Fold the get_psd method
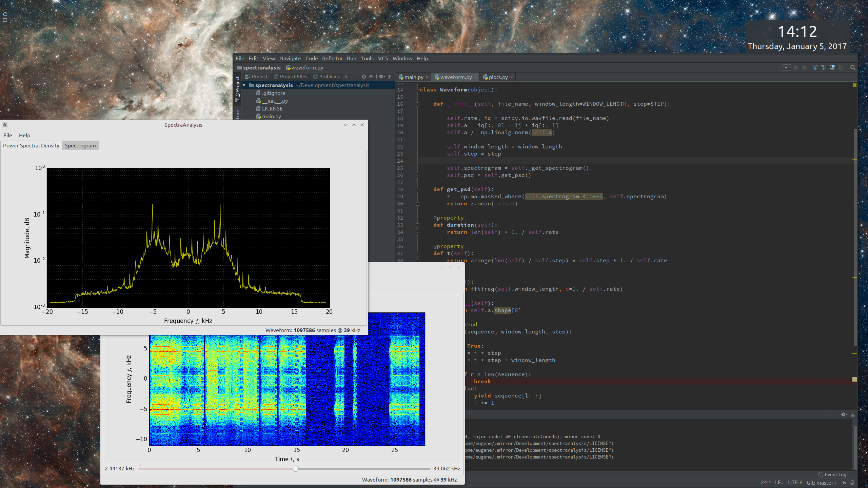 (417, 189)
